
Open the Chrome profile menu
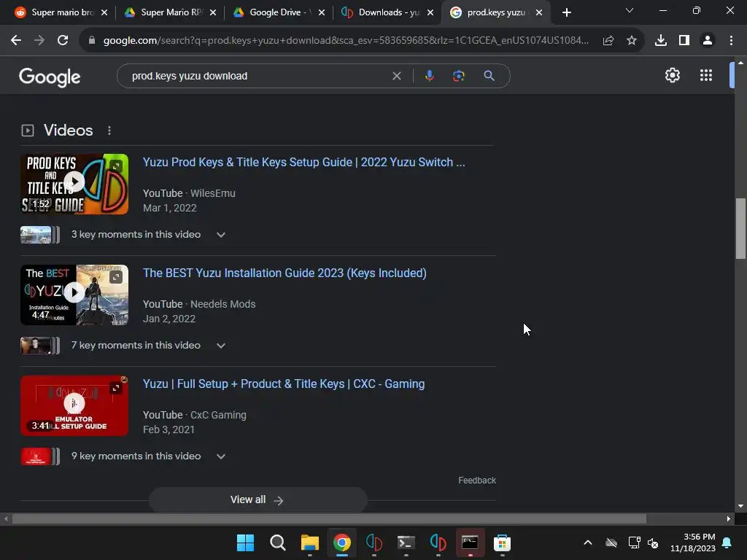(708, 41)
